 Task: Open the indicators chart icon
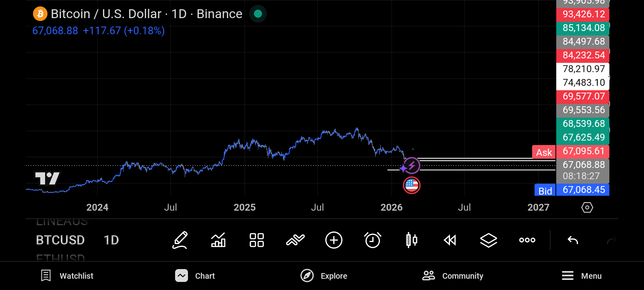click(218, 240)
